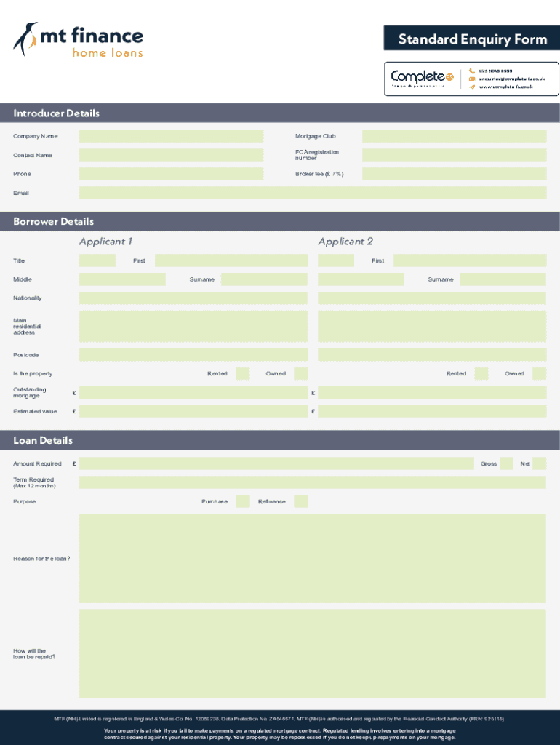
Task: Check the Net amount box
Action: click(539, 463)
